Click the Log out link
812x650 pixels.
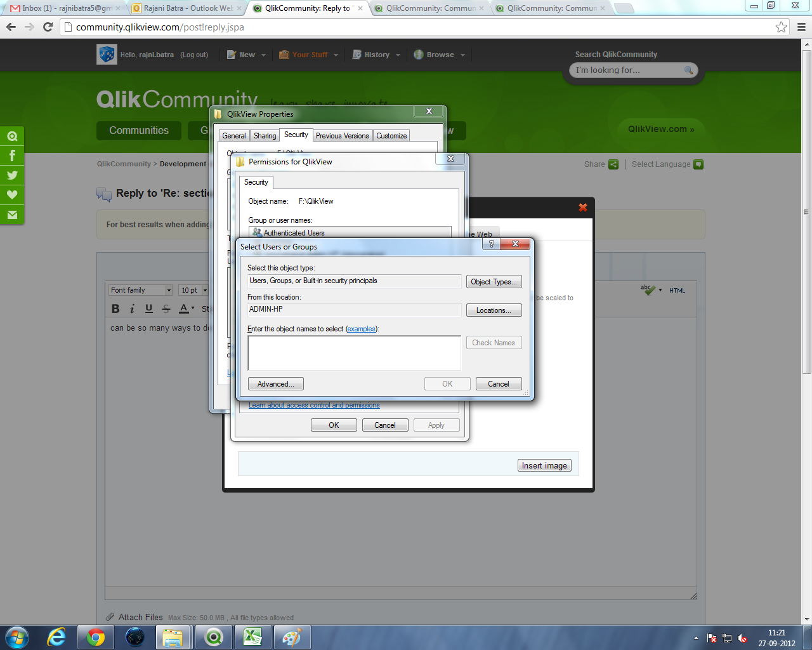(x=194, y=55)
